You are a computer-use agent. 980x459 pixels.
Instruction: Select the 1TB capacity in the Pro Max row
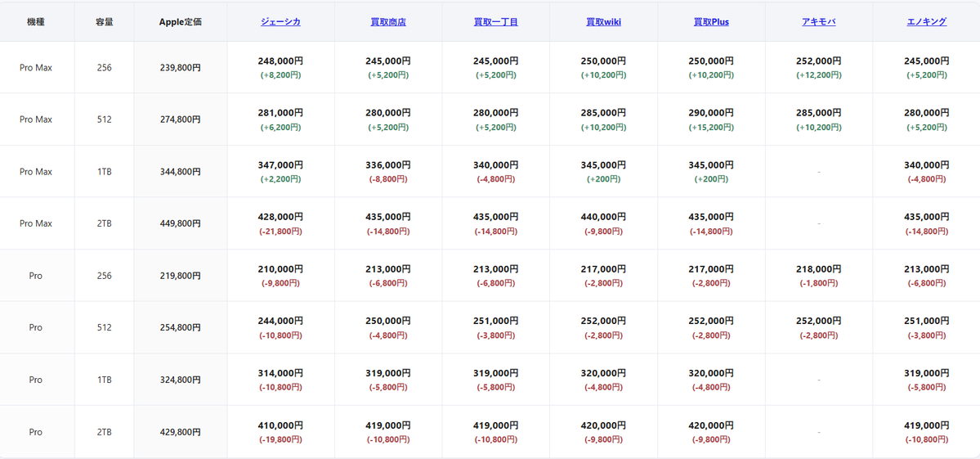(x=105, y=171)
